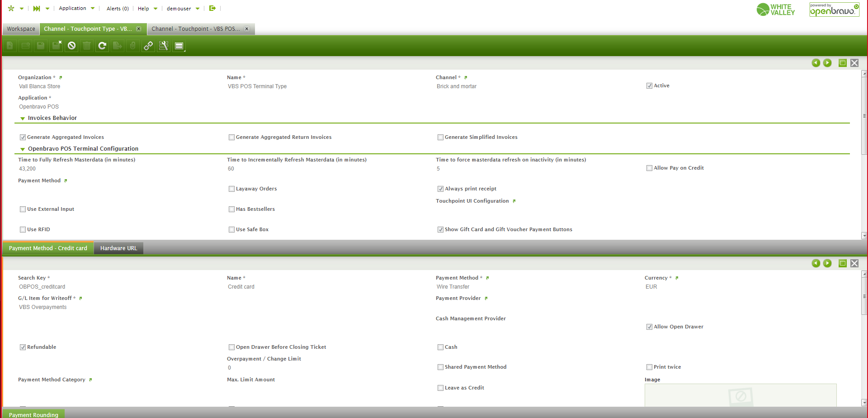Collapse Openbravo POS Terminal Configuration section
The height and width of the screenshot is (418, 868).
(23, 149)
